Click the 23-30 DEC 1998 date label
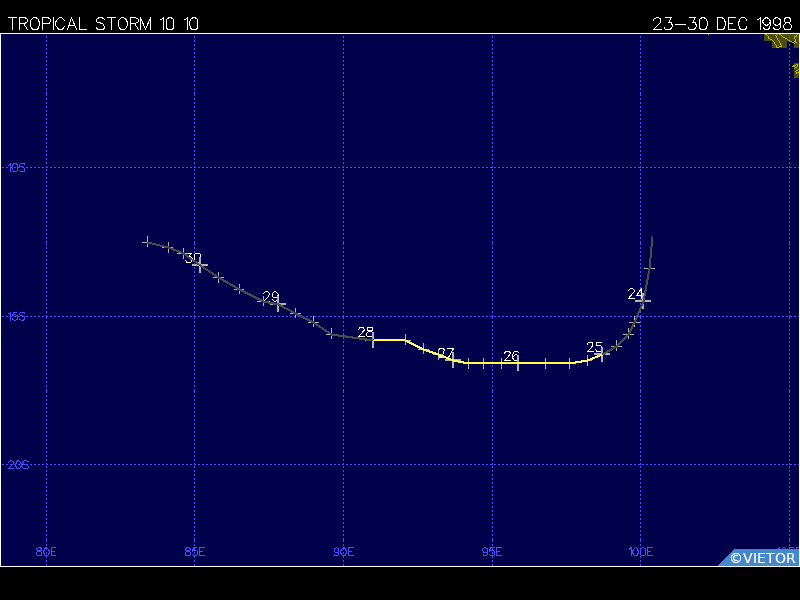 pyautogui.click(x=722, y=24)
